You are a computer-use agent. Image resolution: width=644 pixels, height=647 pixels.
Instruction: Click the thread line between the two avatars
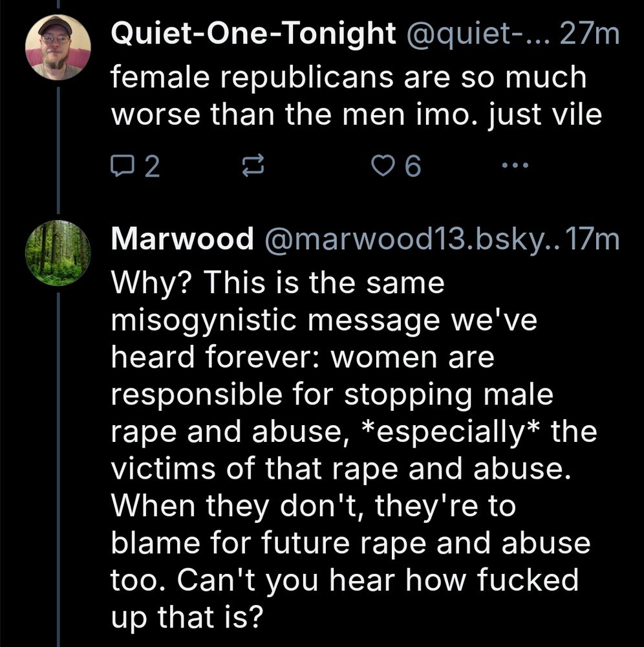(58, 149)
